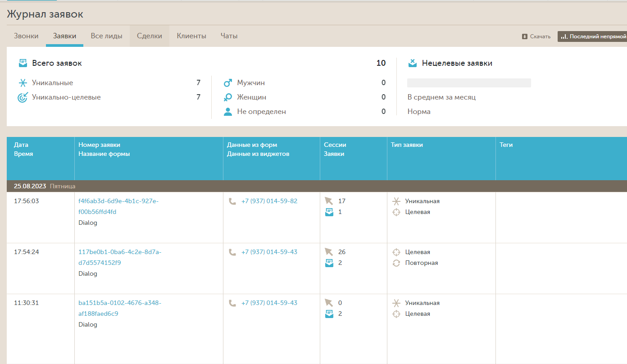Click phone number in the 11:30:31 row
The image size is (627, 364).
269,303
